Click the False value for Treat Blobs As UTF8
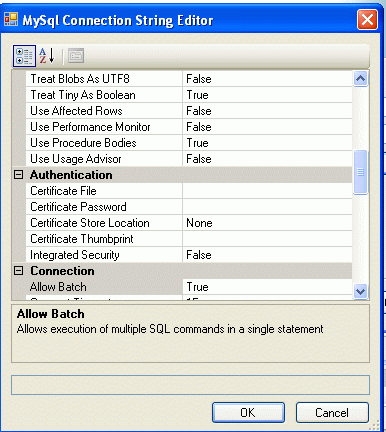386x432 pixels. (267, 79)
